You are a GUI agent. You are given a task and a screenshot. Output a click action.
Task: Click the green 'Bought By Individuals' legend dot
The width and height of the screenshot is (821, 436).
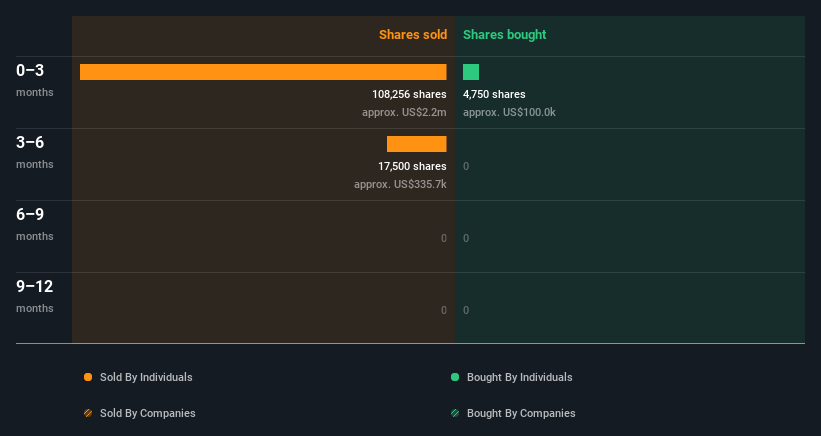[x=455, y=377]
